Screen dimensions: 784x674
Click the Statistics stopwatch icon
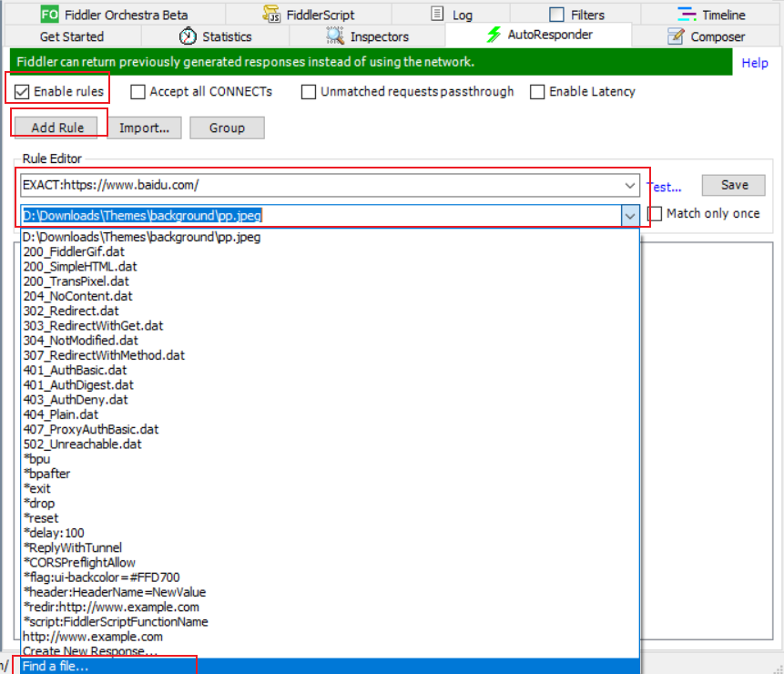click(x=188, y=36)
